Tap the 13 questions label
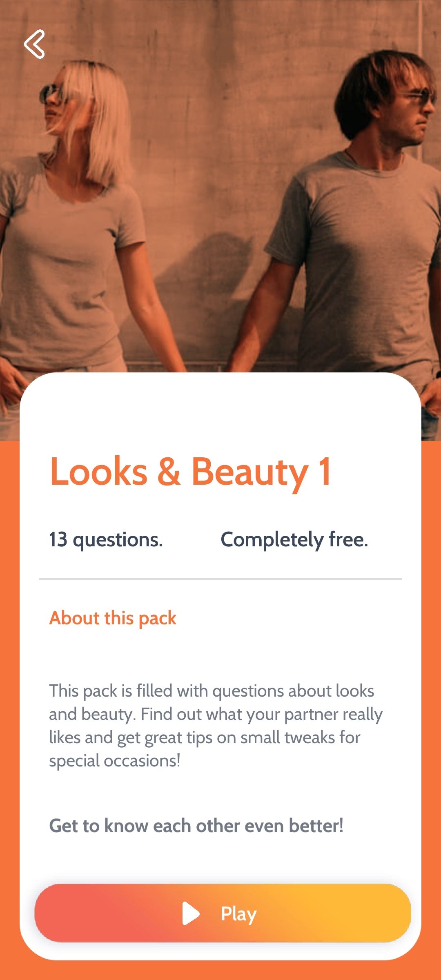The image size is (441, 980). click(106, 539)
